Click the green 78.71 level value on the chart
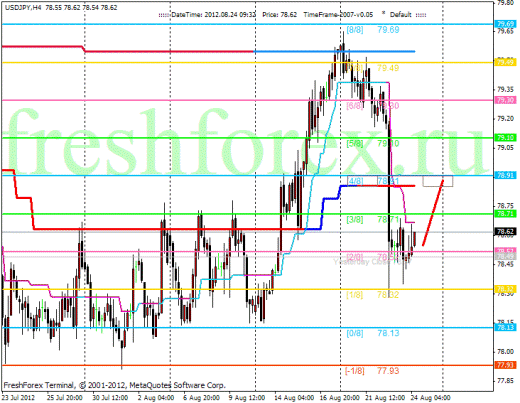This screenshot has height=403, width=520. coord(388,219)
